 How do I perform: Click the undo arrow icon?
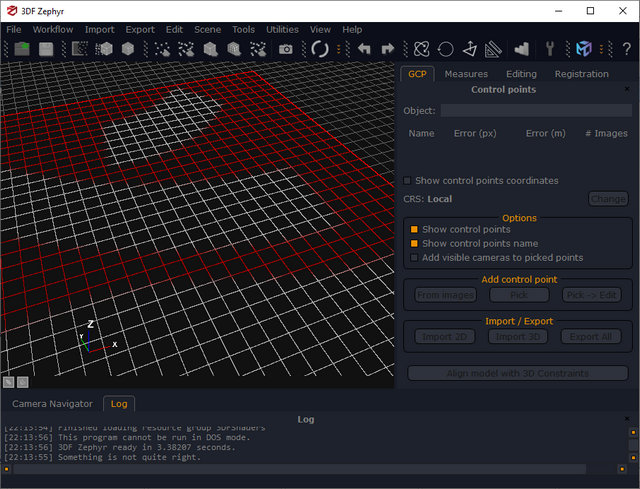point(364,49)
